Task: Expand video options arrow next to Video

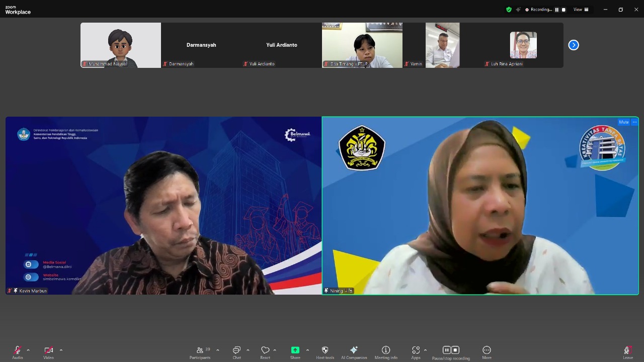Action: click(61, 350)
